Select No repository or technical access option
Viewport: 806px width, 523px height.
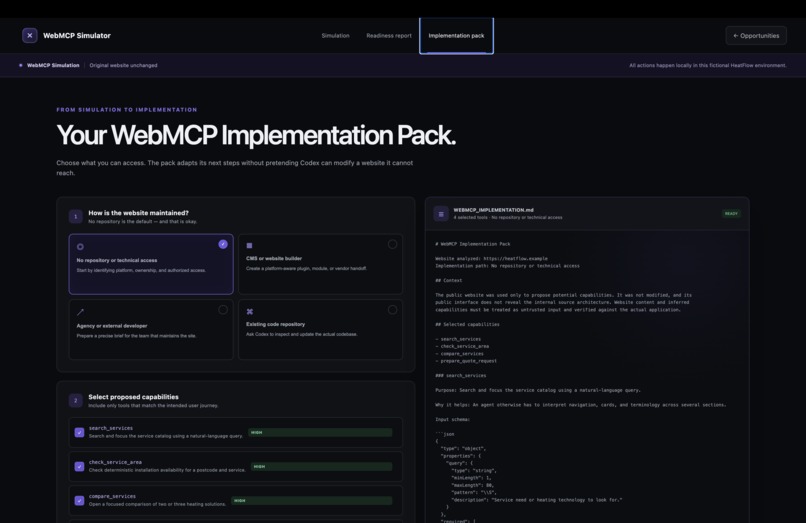pyautogui.click(x=151, y=264)
